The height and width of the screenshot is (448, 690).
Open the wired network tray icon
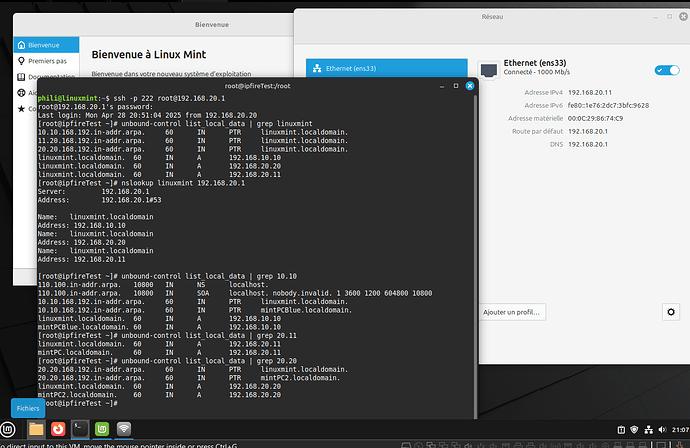(649, 430)
